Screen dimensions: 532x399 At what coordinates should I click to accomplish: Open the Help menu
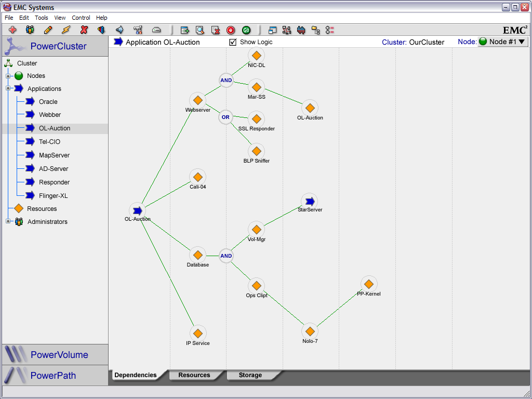point(101,18)
